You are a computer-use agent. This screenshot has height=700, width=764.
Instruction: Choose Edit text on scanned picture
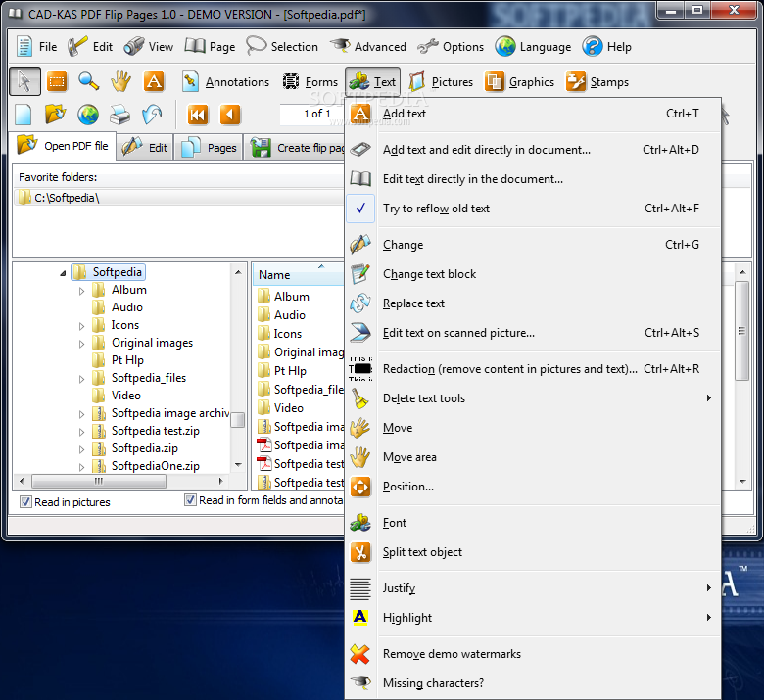(x=533, y=333)
